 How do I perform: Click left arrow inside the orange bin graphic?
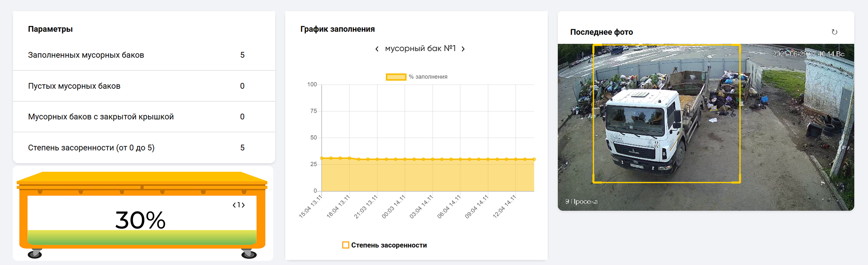234,205
